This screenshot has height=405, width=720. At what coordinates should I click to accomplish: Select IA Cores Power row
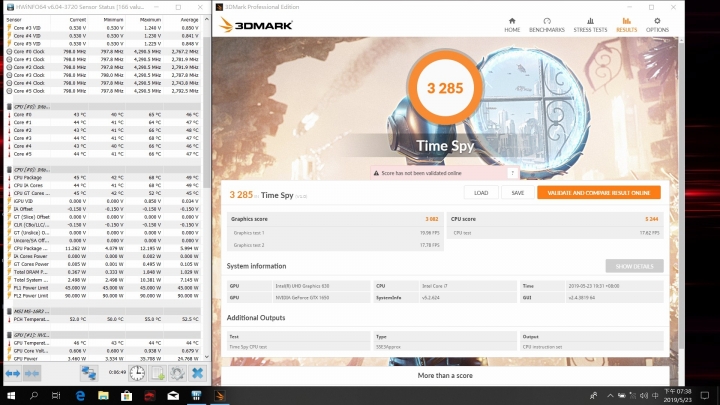(x=102, y=256)
